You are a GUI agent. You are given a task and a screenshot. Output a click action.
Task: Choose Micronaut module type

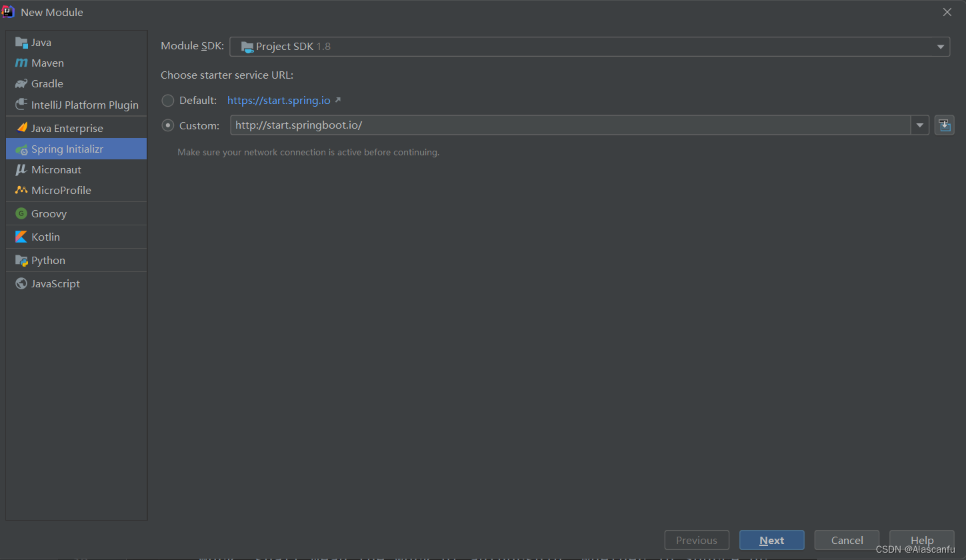coord(77,170)
